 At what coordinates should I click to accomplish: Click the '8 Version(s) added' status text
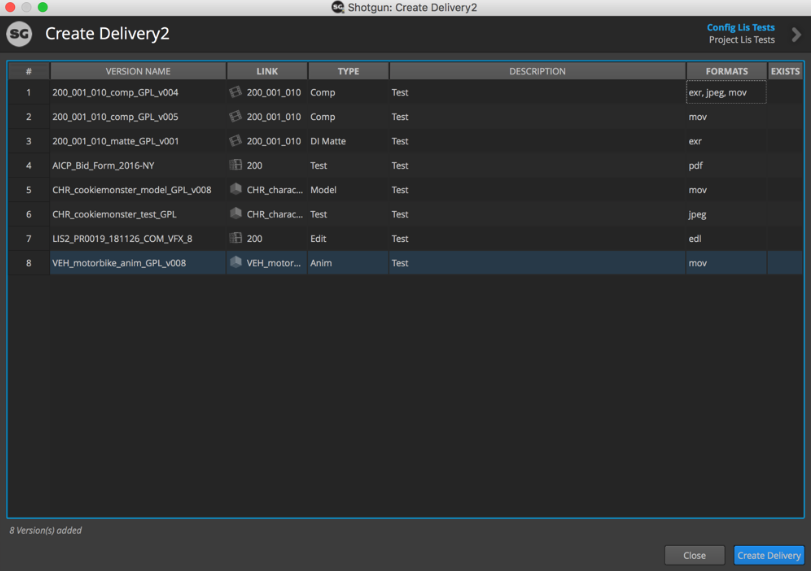46,530
